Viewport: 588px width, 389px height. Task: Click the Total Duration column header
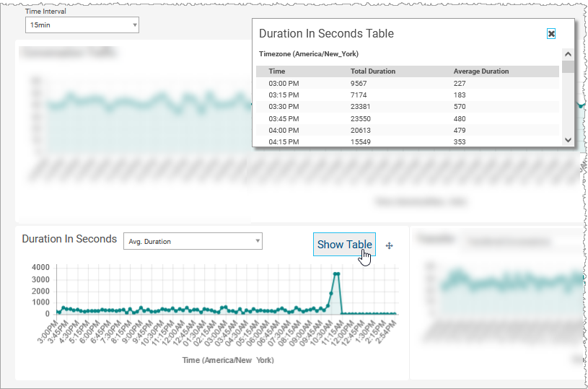coord(372,71)
